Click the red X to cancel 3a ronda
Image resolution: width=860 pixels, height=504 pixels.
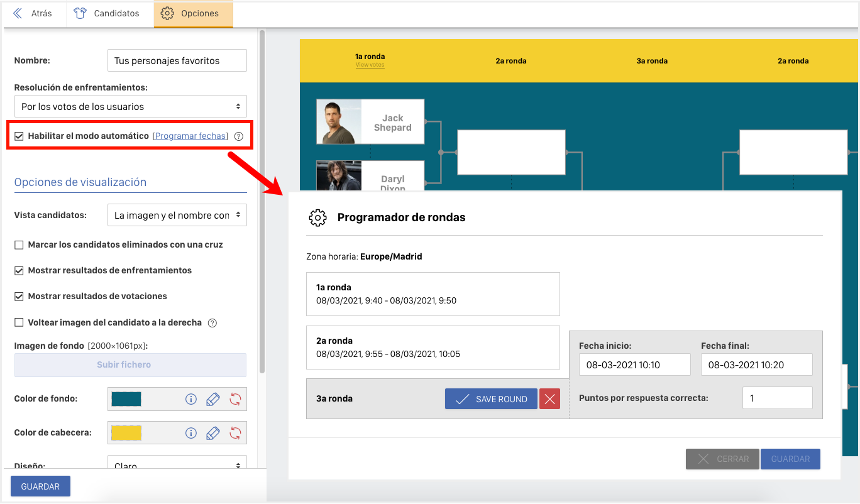point(549,399)
